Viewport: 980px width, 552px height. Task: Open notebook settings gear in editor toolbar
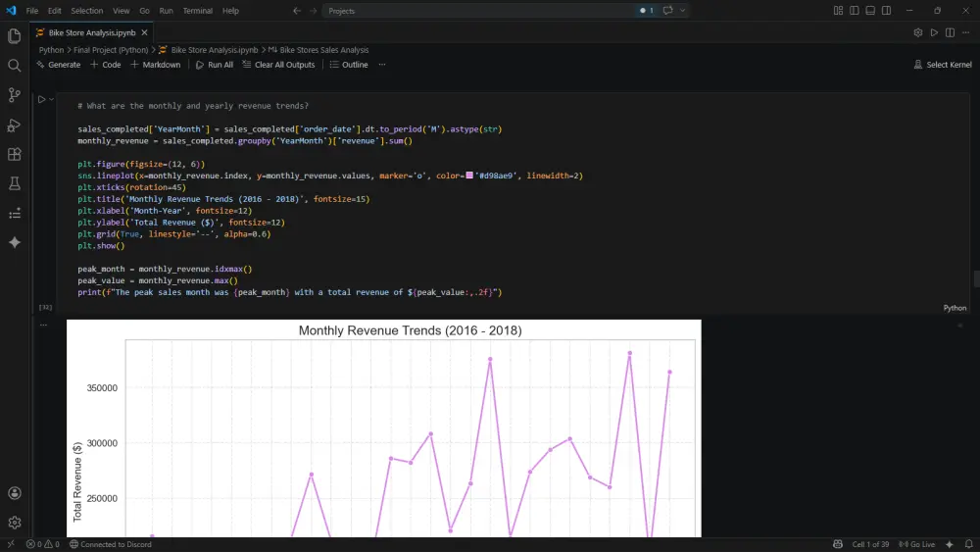(x=918, y=32)
